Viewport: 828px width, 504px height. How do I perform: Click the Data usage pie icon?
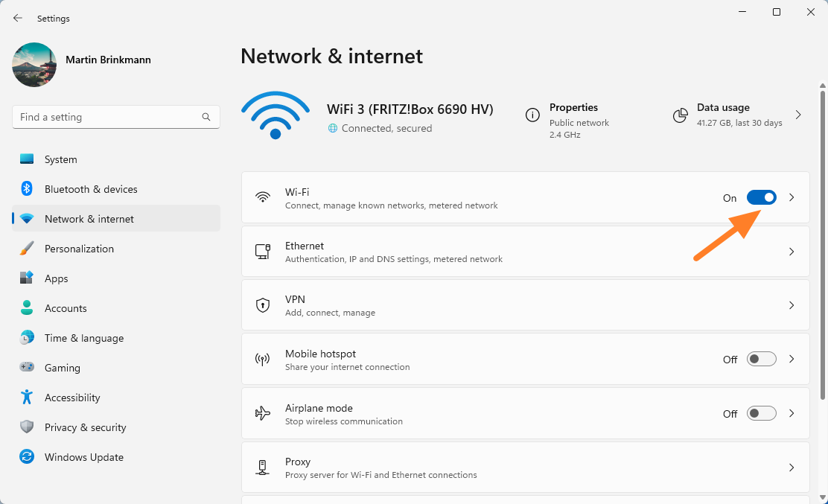[680, 115]
